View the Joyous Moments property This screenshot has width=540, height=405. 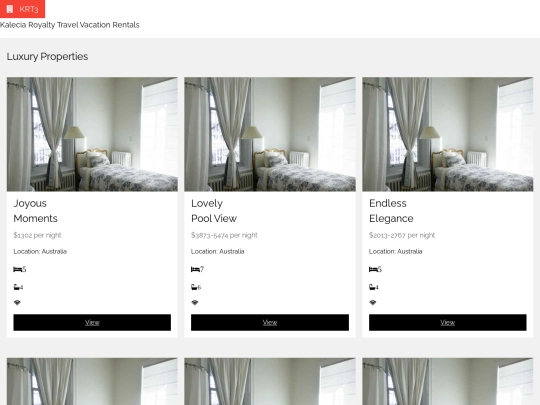click(92, 322)
